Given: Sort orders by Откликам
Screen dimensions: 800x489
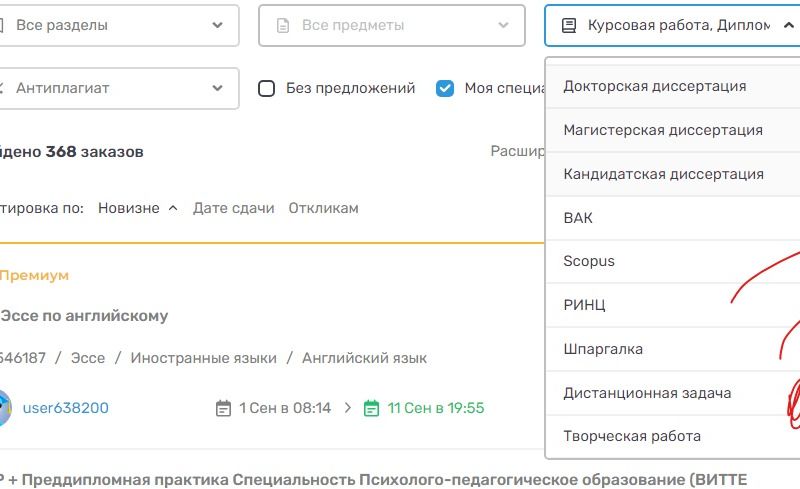Looking at the screenshot, I should (323, 208).
